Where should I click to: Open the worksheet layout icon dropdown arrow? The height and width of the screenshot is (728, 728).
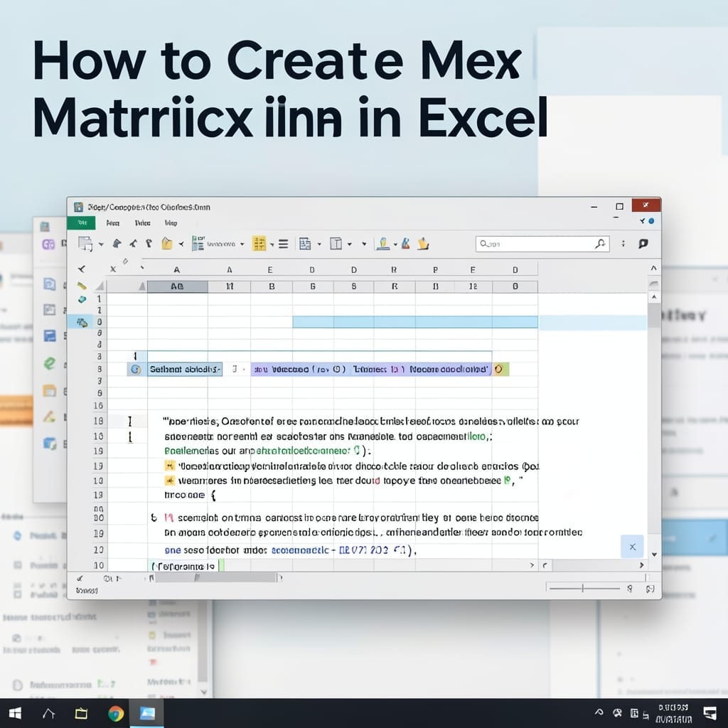pos(319,245)
